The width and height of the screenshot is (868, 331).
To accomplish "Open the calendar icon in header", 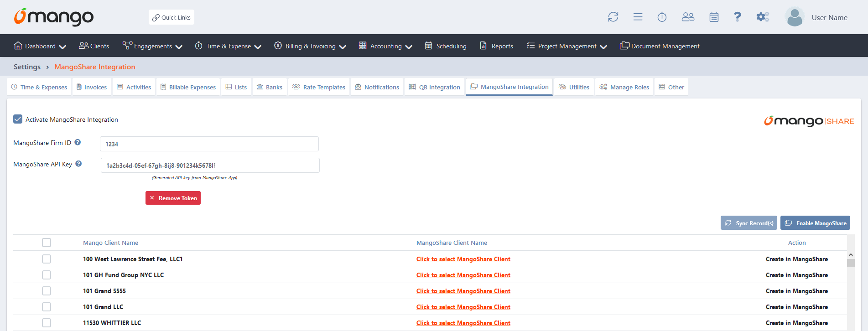I will coord(714,17).
